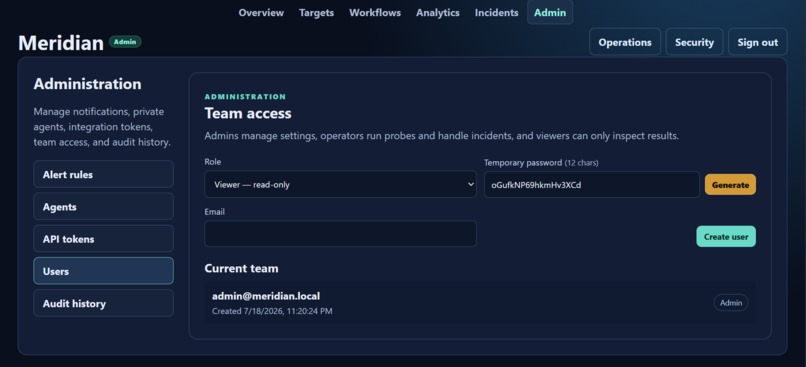Viewport: 806px width, 367px height.
Task: Click the Create user button
Action: [x=726, y=236]
